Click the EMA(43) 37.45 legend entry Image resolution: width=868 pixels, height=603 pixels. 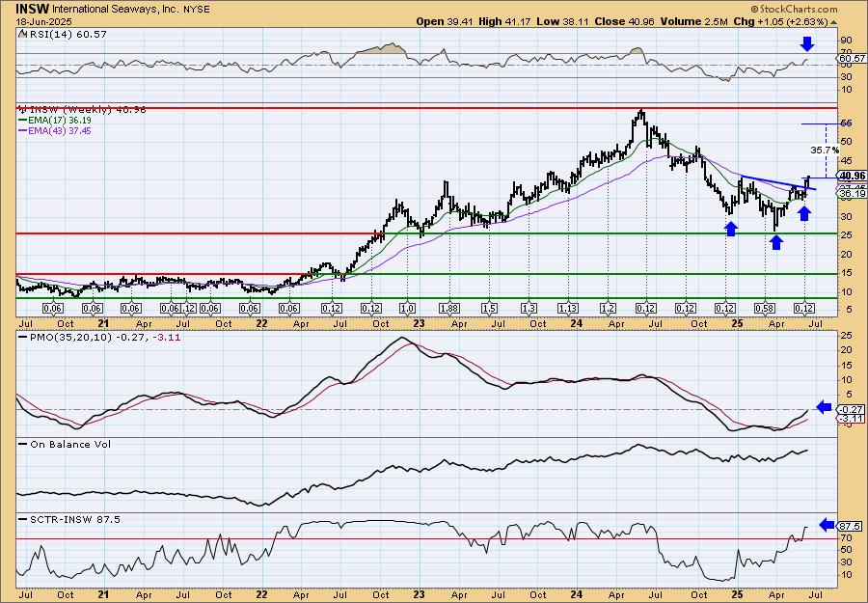pos(55,130)
